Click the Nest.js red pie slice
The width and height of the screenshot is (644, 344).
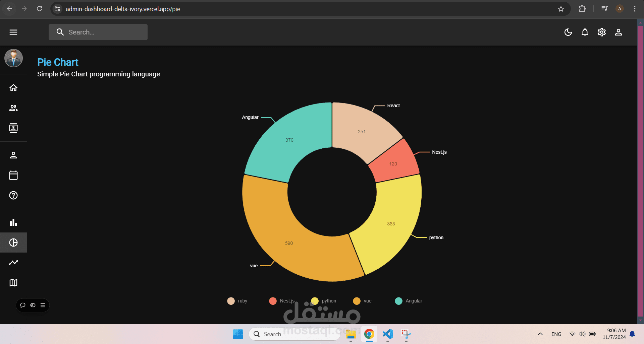point(393,164)
